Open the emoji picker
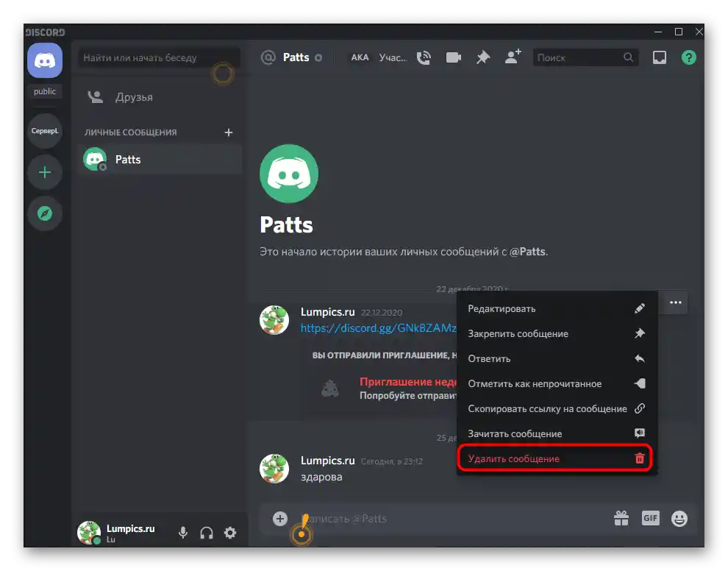 tap(679, 519)
